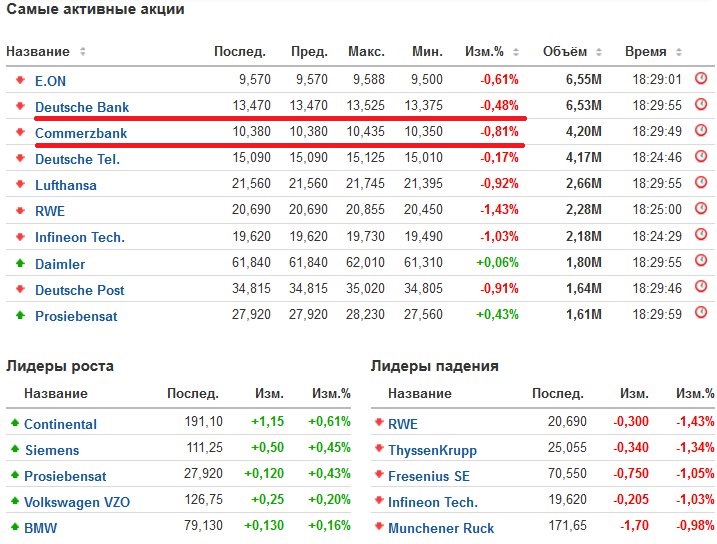Click the sort arrows next to Время header
This screenshot has height=544, width=717.
pos(680,52)
